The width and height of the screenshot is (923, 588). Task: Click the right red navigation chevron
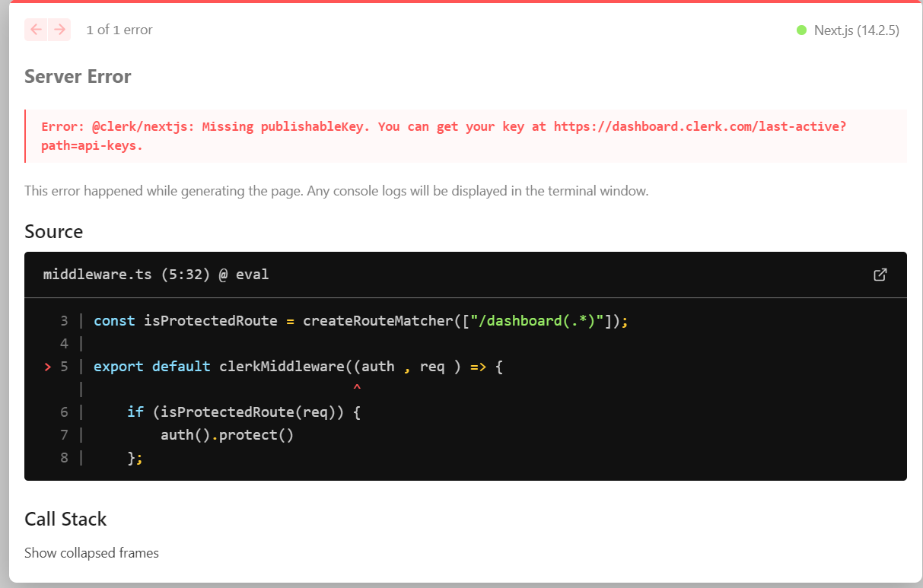point(59,29)
